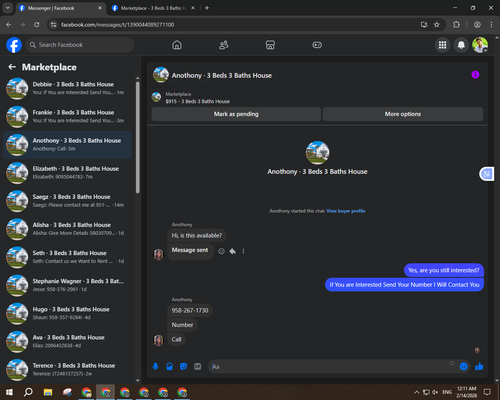Choose a GIF from the GIF icon
This screenshot has height=400, width=500.
tap(198, 367)
